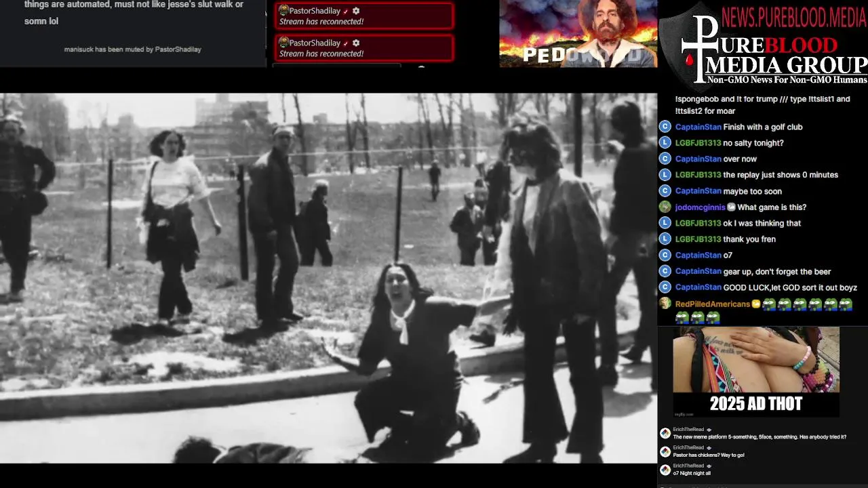
Task: Click the gear icon on the first PastorShadilay alert
Action: pyautogui.click(x=356, y=11)
